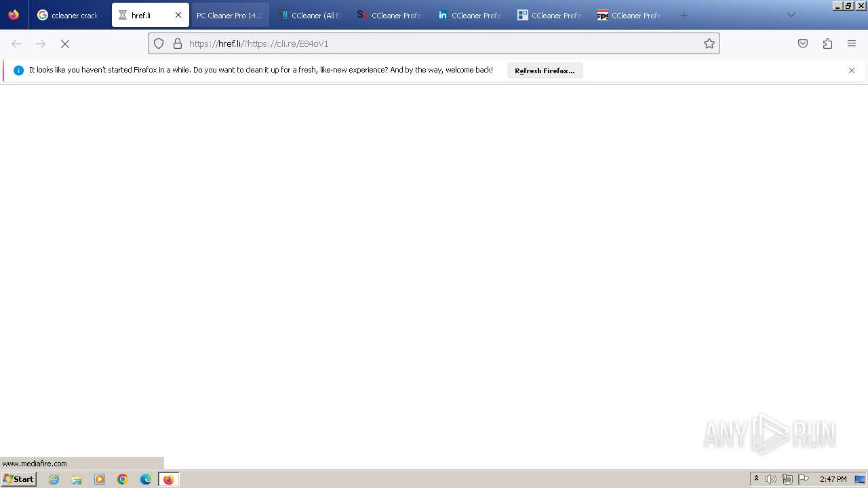
Task: Click the Show desktop tray button
Action: tap(861, 479)
